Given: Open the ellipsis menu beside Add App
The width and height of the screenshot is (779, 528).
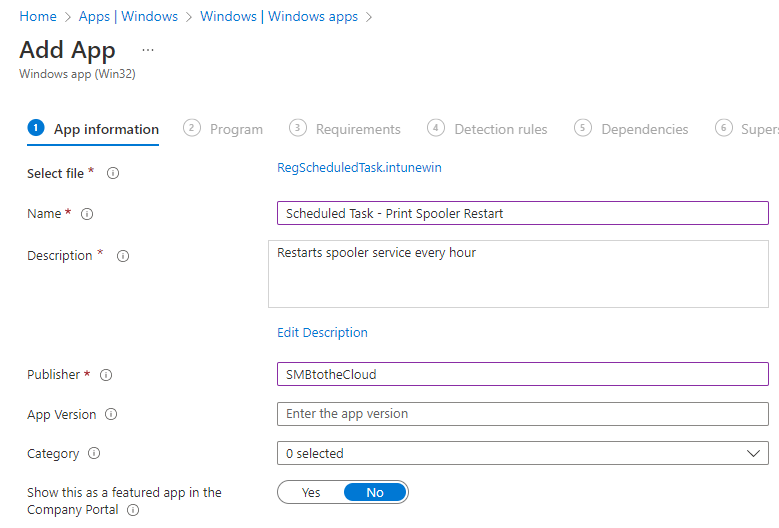Looking at the screenshot, I should click(148, 50).
